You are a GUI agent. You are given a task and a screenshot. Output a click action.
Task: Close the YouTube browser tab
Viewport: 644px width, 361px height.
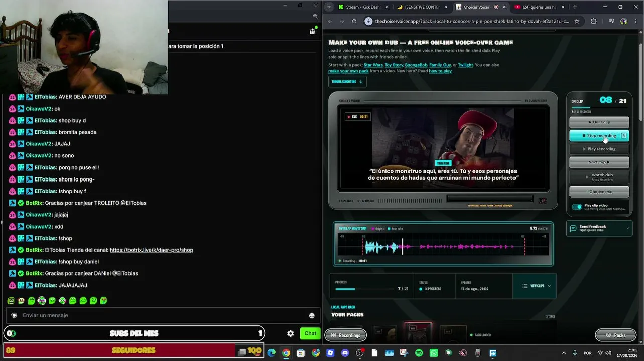point(563,7)
